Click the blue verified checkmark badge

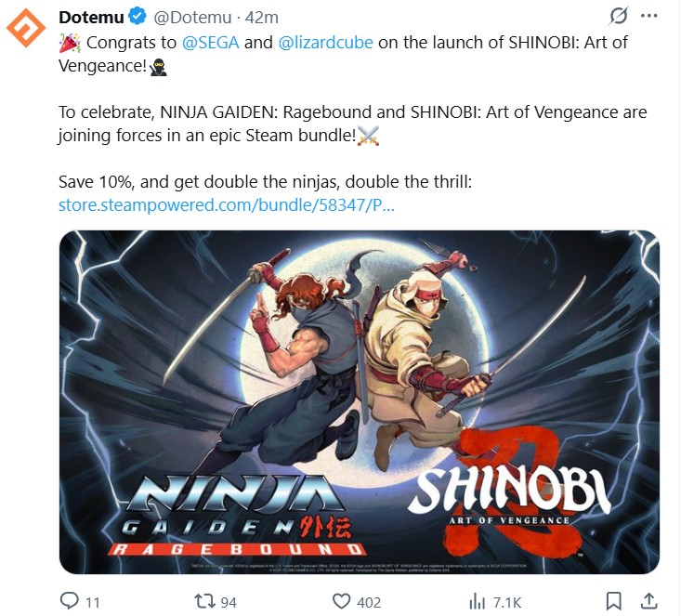[x=138, y=17]
